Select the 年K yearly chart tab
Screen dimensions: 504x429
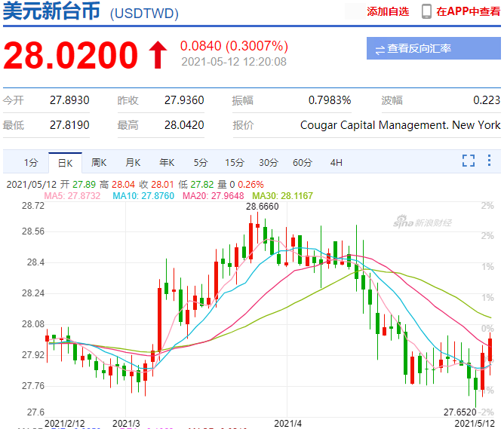[x=167, y=162]
